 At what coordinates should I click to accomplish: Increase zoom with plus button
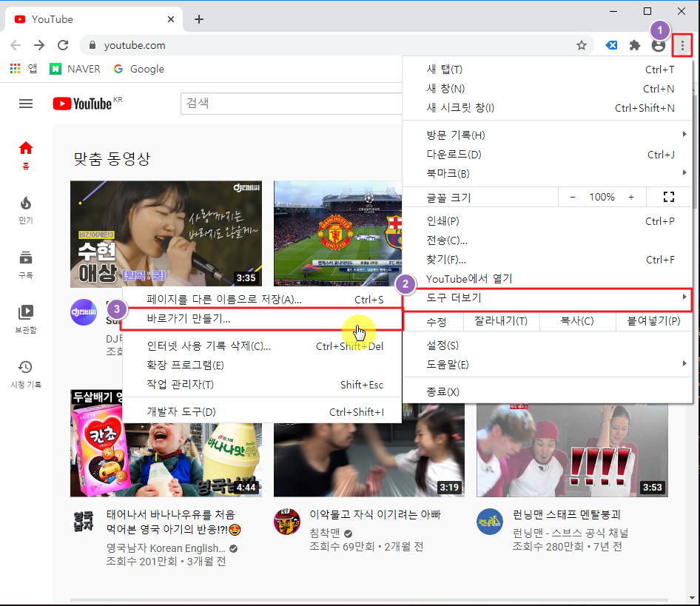630,197
